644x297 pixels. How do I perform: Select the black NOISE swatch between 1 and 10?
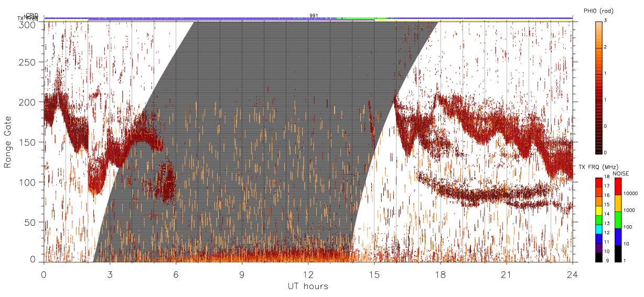click(x=618, y=254)
